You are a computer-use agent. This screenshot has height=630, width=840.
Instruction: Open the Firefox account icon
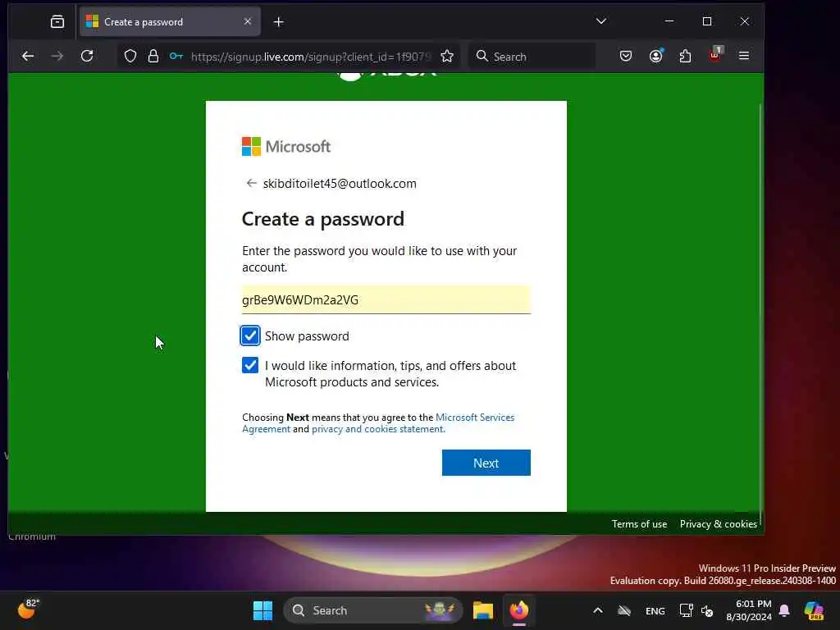655,56
